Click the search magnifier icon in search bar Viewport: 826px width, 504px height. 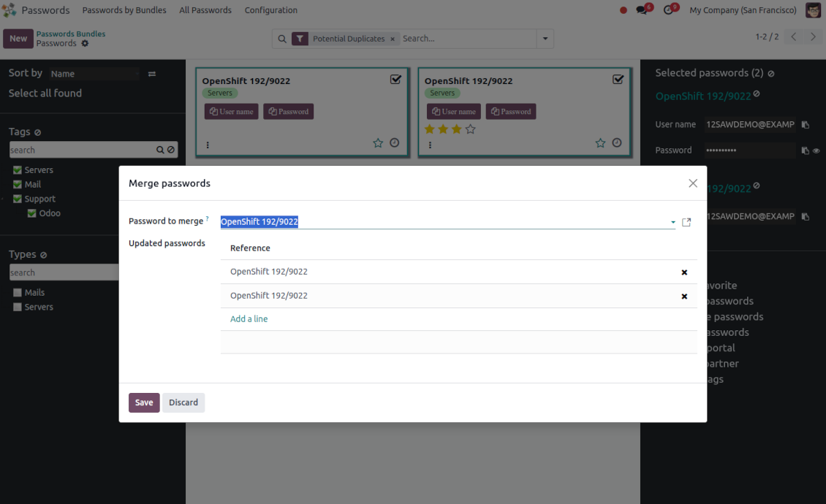tap(282, 39)
